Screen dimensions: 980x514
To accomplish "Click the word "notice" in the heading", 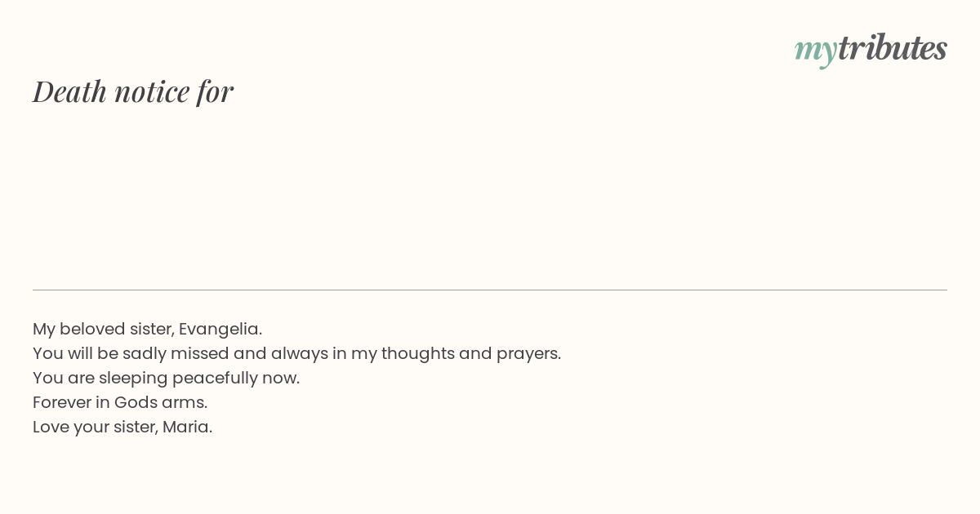I will click(x=152, y=92).
